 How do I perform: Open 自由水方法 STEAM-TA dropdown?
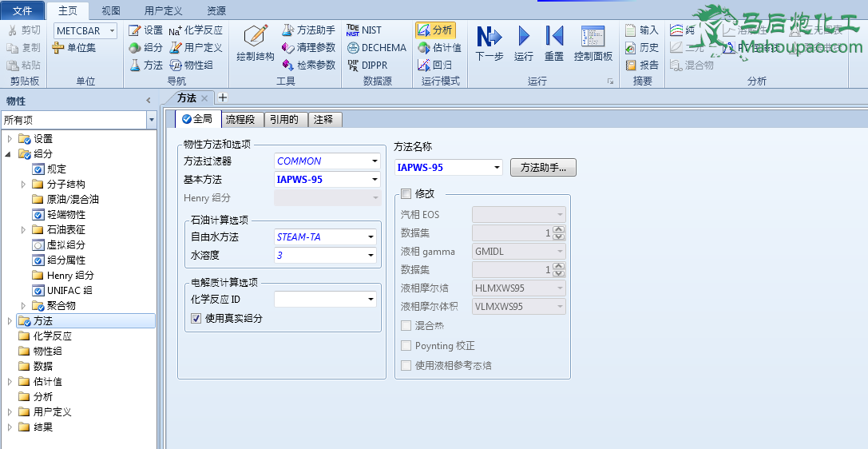pos(371,237)
